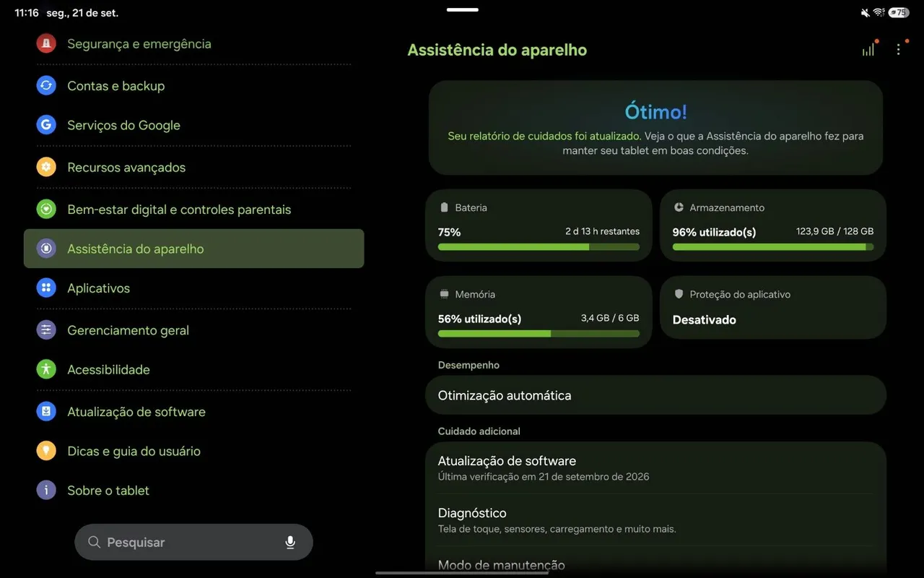Tap the Sobre o tablet info icon

(46, 491)
